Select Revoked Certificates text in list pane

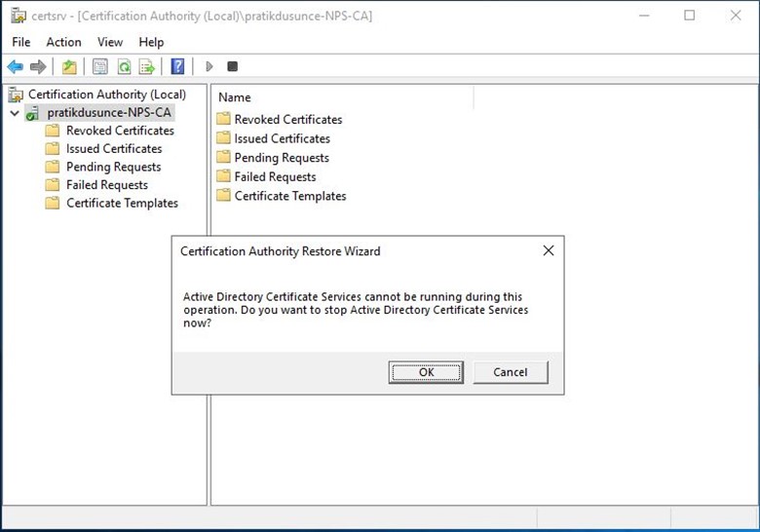(x=288, y=119)
